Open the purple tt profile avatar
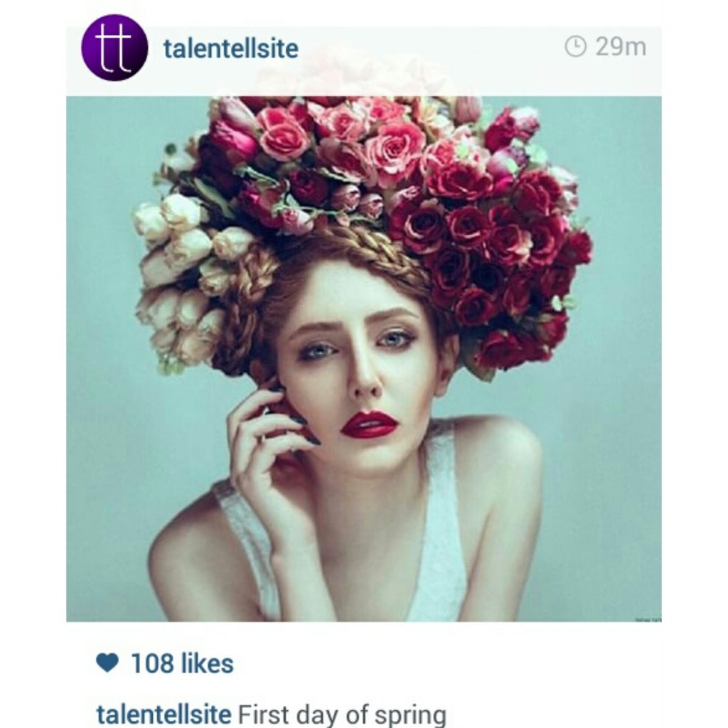This screenshot has width=728, height=728. click(114, 48)
